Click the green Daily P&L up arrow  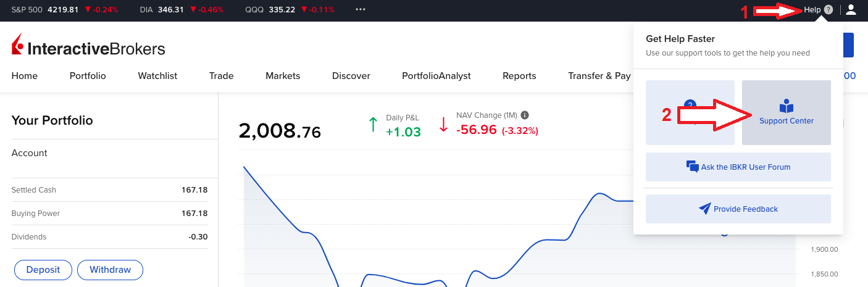[x=372, y=125]
